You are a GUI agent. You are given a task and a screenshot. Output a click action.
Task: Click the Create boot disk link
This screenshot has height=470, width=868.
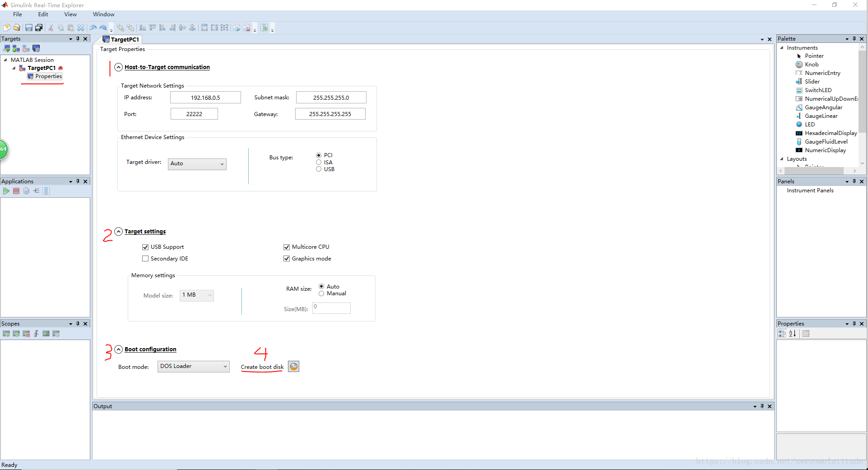pyautogui.click(x=262, y=367)
